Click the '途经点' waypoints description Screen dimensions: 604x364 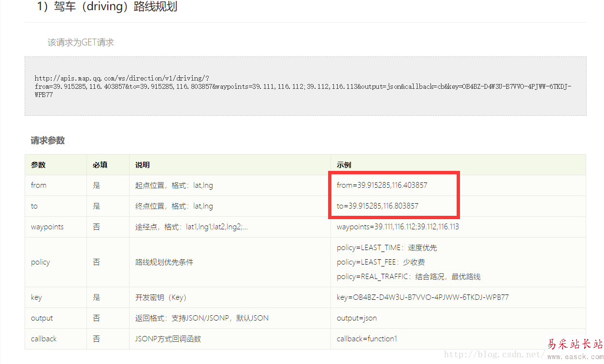(x=191, y=227)
